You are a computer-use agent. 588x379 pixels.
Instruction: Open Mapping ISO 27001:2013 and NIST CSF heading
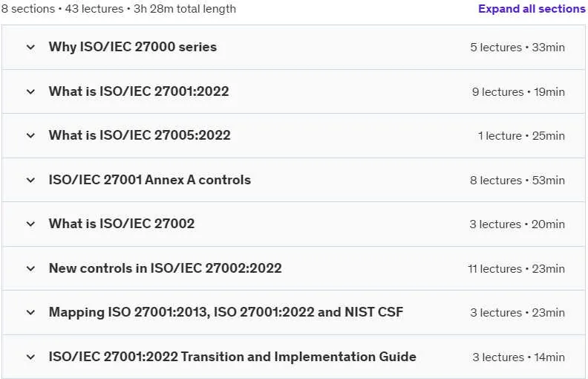(226, 312)
